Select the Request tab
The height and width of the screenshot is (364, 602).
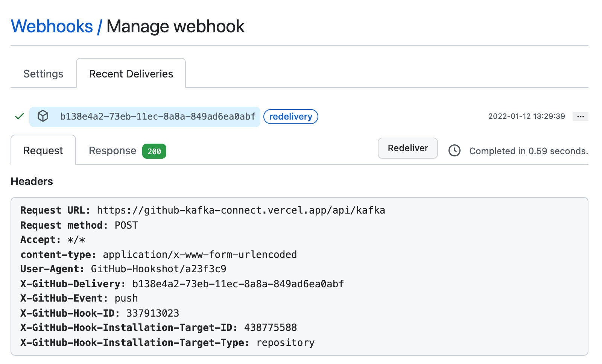pos(43,150)
